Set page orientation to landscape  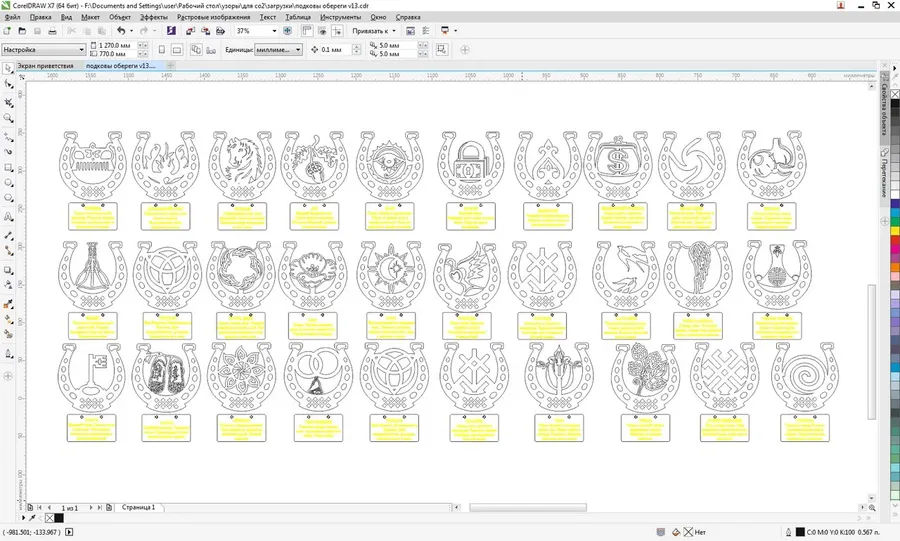click(x=177, y=50)
